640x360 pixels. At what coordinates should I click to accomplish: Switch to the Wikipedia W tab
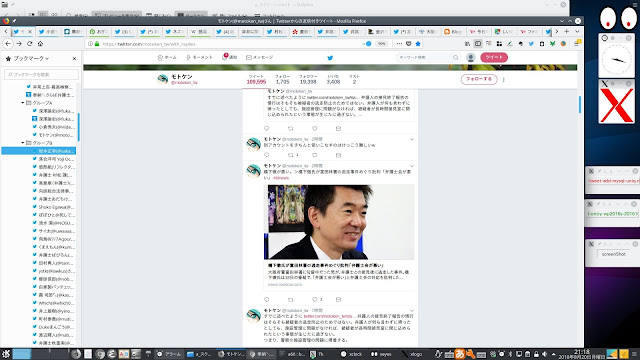(x=200, y=31)
